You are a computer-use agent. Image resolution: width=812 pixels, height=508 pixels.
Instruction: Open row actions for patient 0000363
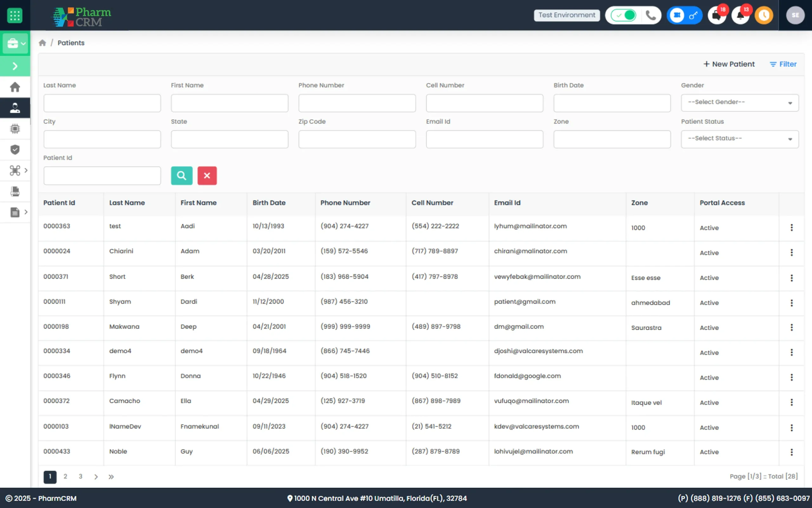[791, 228]
